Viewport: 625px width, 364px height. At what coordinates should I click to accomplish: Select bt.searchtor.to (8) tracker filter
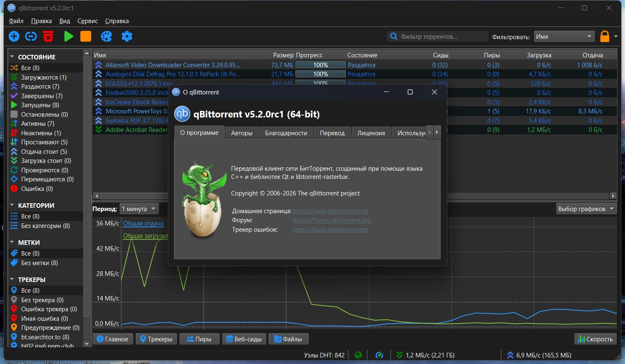pyautogui.click(x=46, y=337)
